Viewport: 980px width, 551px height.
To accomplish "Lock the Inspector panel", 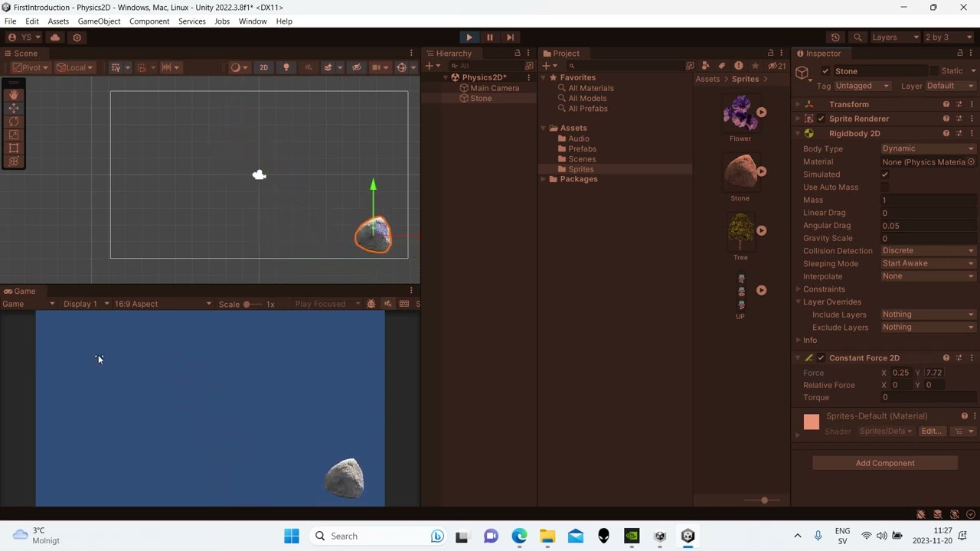I will tap(960, 54).
